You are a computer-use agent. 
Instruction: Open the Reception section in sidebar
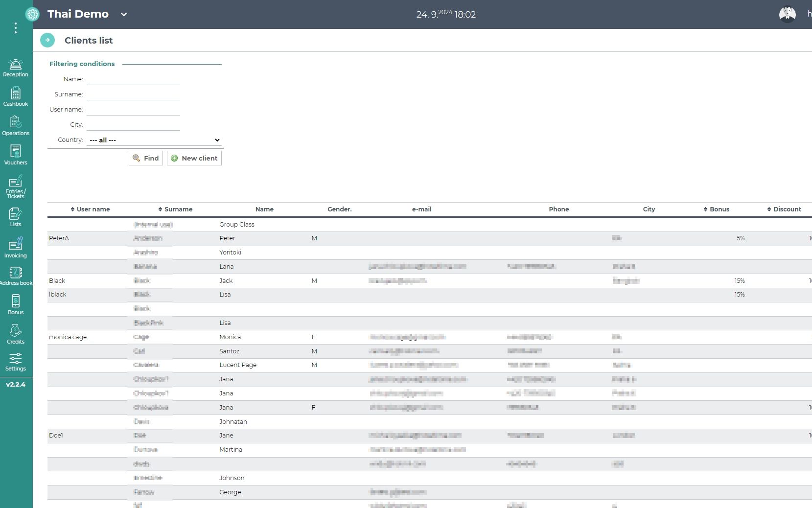coord(16,68)
